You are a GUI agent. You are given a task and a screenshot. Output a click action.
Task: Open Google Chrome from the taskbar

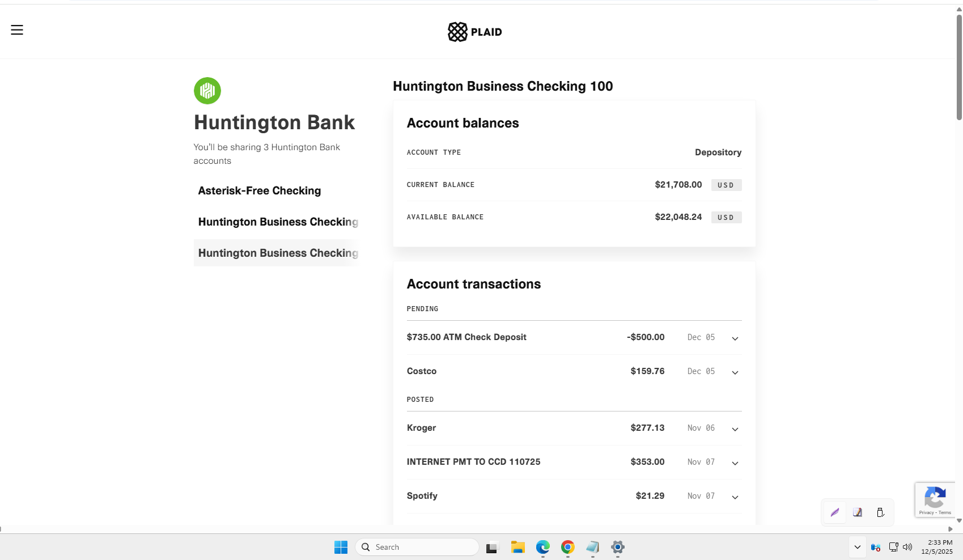[x=567, y=547]
